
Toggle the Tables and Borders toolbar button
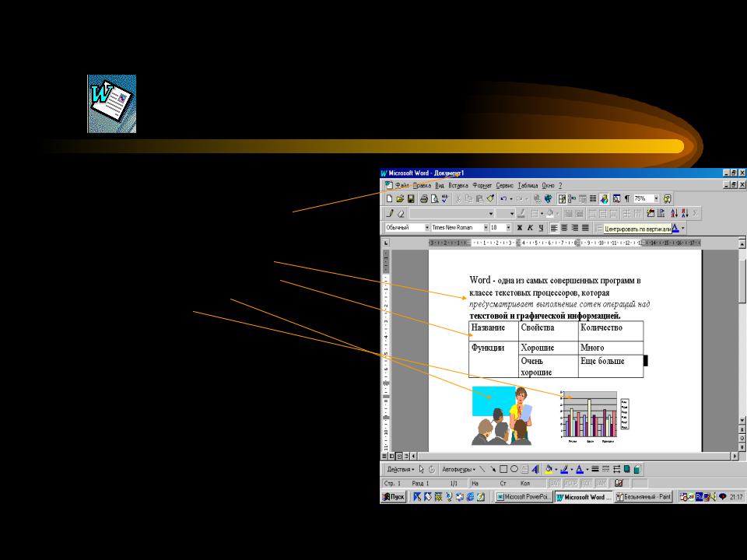coord(562,198)
